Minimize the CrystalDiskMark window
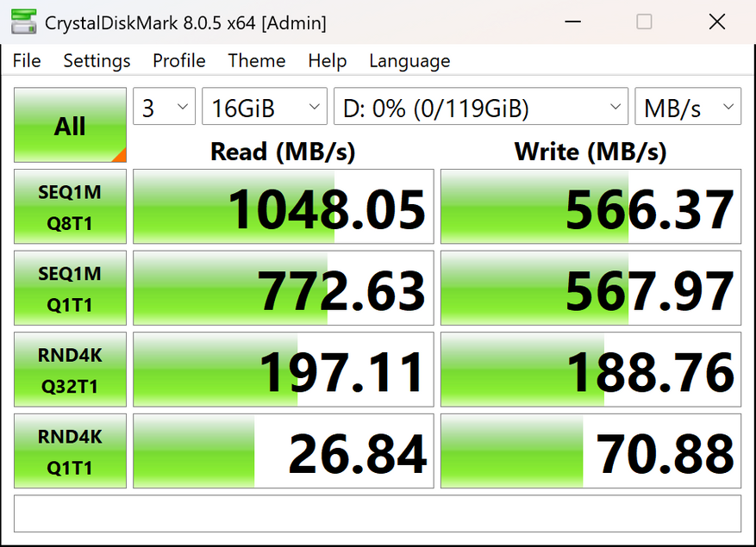 pos(572,22)
